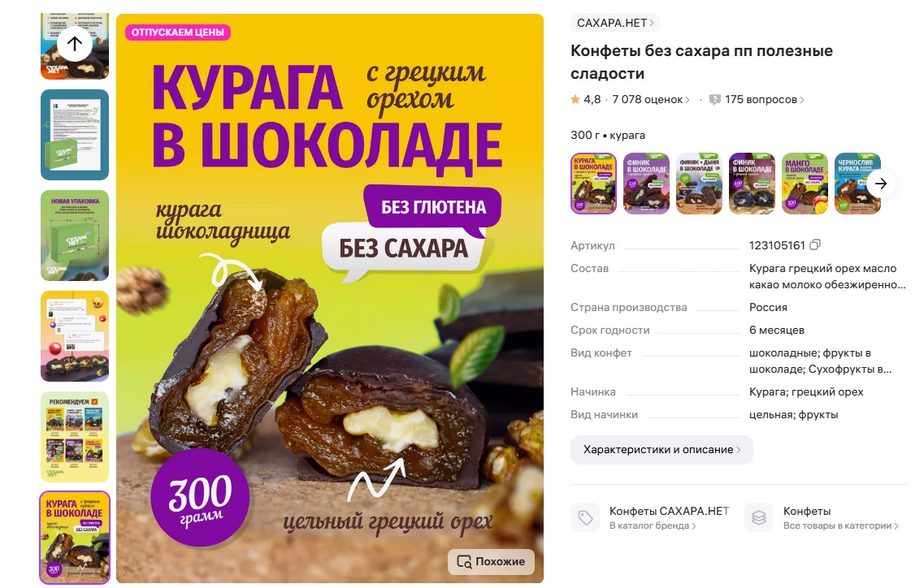Open Характеристики и описание section
The height and width of the screenshot is (588, 924).
tap(662, 450)
